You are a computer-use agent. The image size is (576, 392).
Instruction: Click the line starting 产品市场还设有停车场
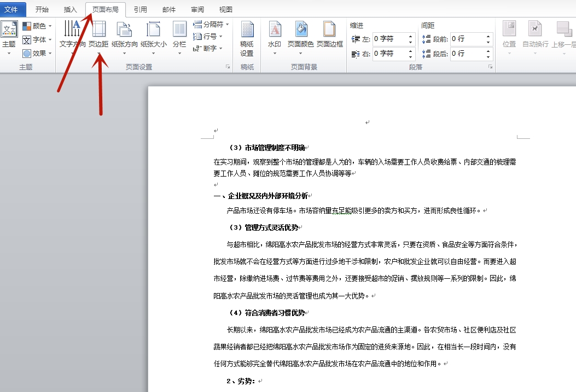[354, 210]
